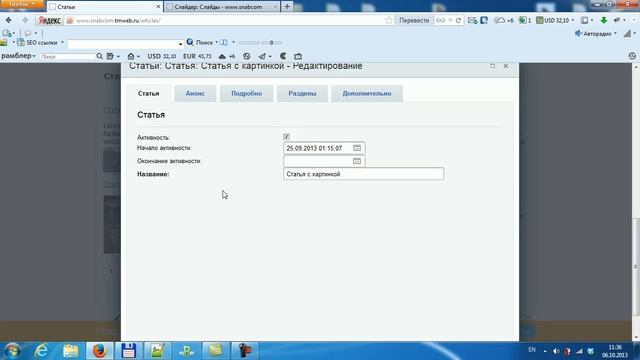Image resolution: width=640 pixels, height=360 pixels.
Task: Click the USD 32,10 currency widget in navigation bar
Action: [x=554, y=20]
